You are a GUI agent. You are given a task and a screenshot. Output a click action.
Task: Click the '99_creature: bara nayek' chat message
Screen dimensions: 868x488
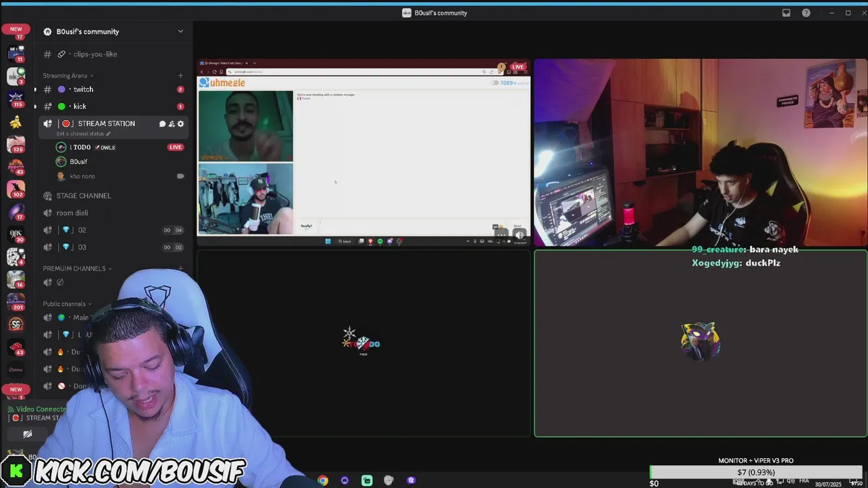[x=745, y=249]
